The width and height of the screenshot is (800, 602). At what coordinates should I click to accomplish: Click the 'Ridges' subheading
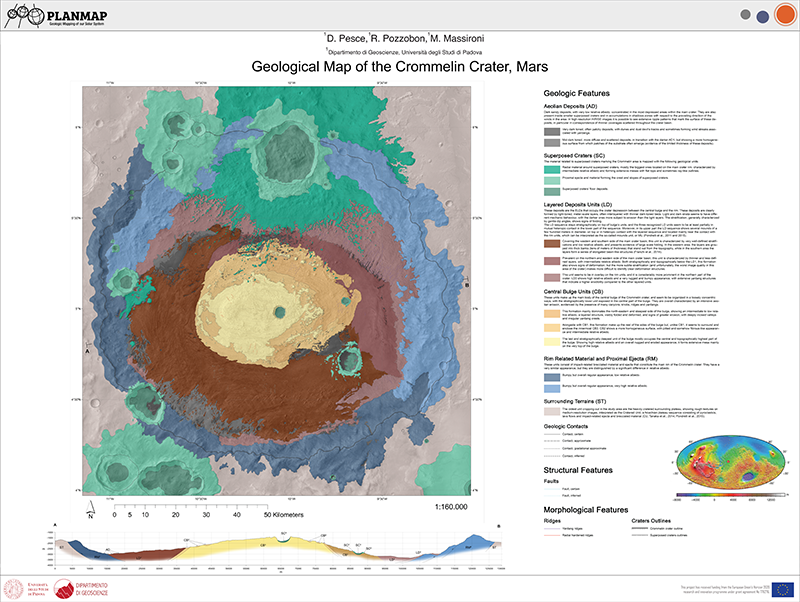[x=552, y=521]
